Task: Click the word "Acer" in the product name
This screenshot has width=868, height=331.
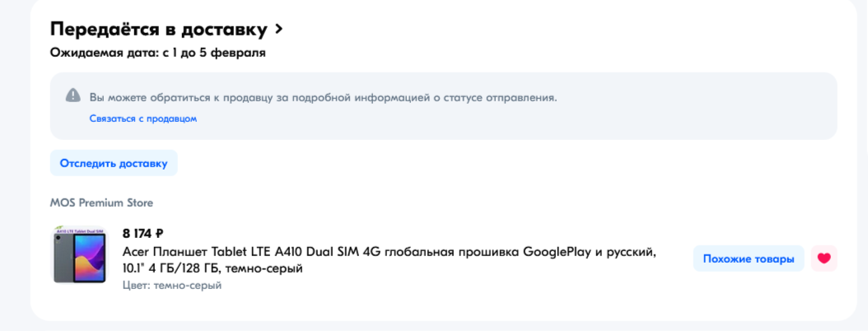Action: click(136, 252)
